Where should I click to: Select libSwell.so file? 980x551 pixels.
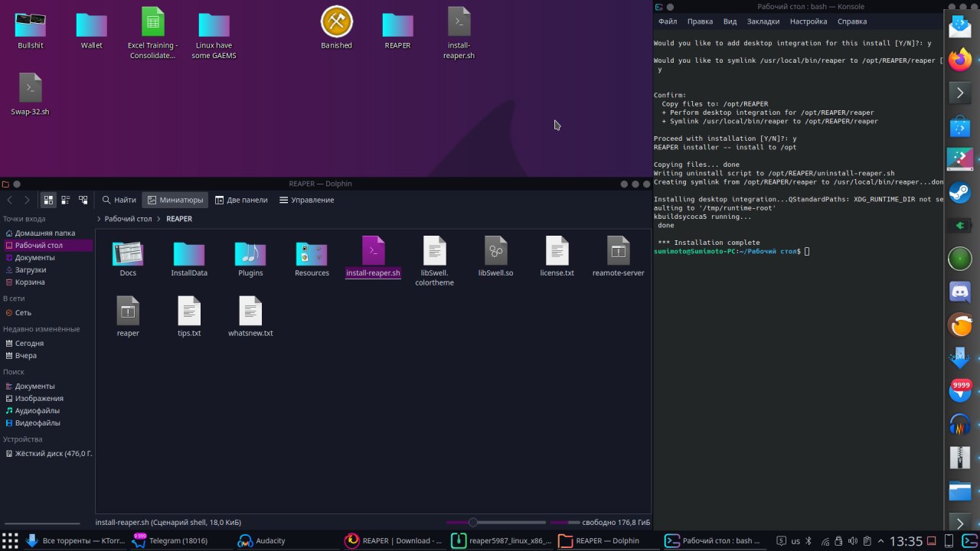[495, 258]
